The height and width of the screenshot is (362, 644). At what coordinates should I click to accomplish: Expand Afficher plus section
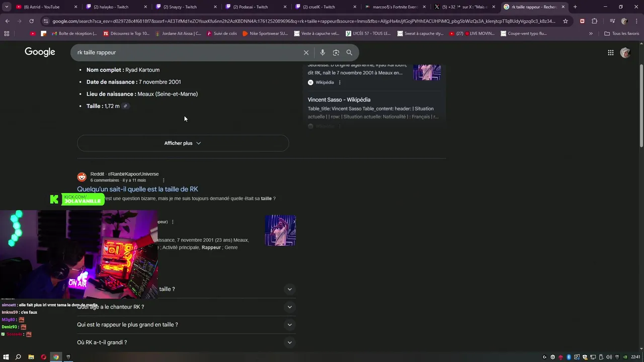click(183, 143)
